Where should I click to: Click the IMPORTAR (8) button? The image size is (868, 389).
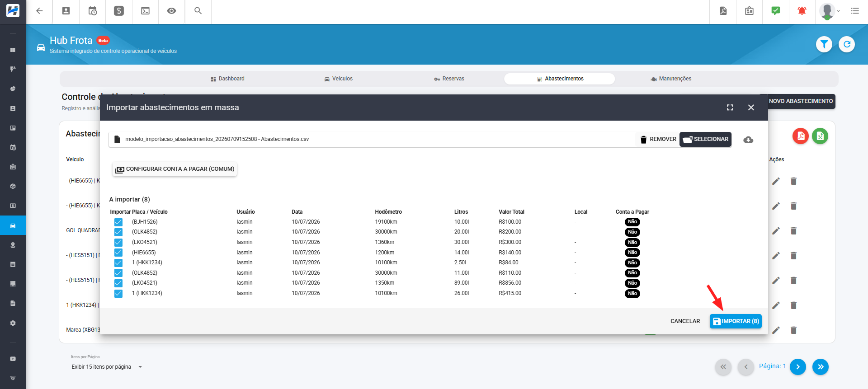[736, 321]
